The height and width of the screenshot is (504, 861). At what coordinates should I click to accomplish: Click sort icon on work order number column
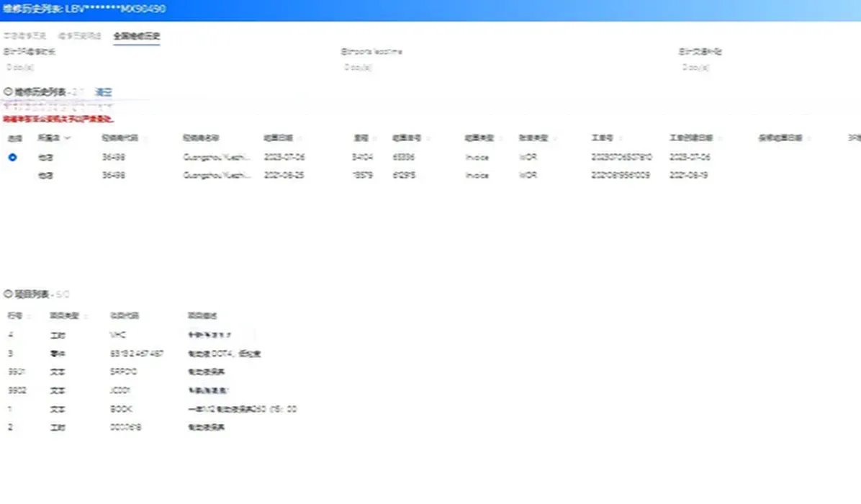coord(621,138)
